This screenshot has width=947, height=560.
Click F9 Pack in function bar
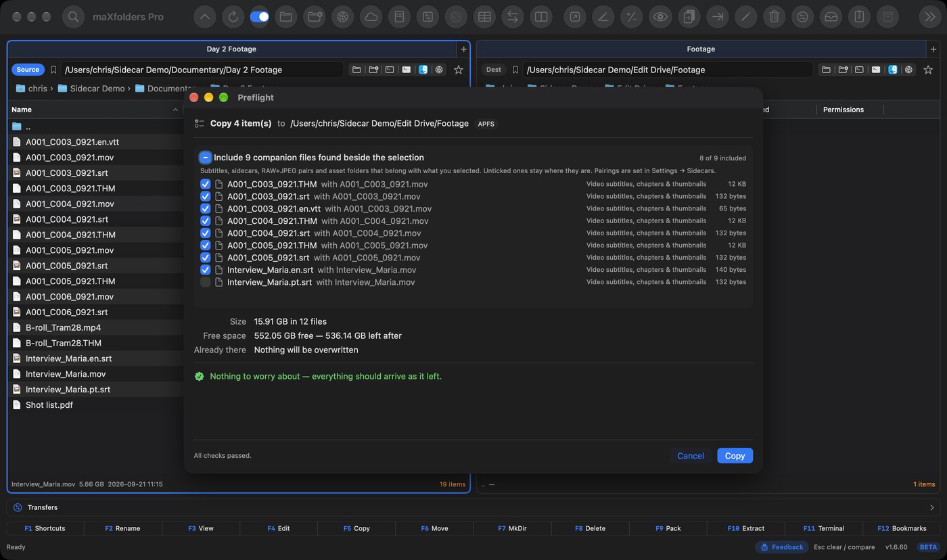tap(668, 528)
